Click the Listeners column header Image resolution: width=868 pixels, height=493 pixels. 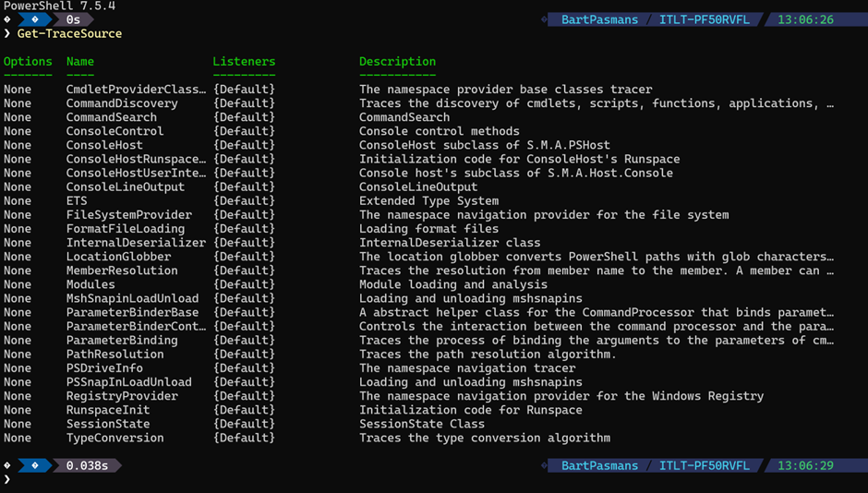click(x=244, y=62)
